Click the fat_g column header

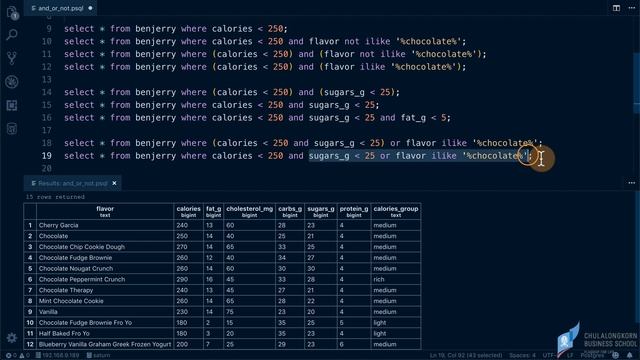click(213, 211)
